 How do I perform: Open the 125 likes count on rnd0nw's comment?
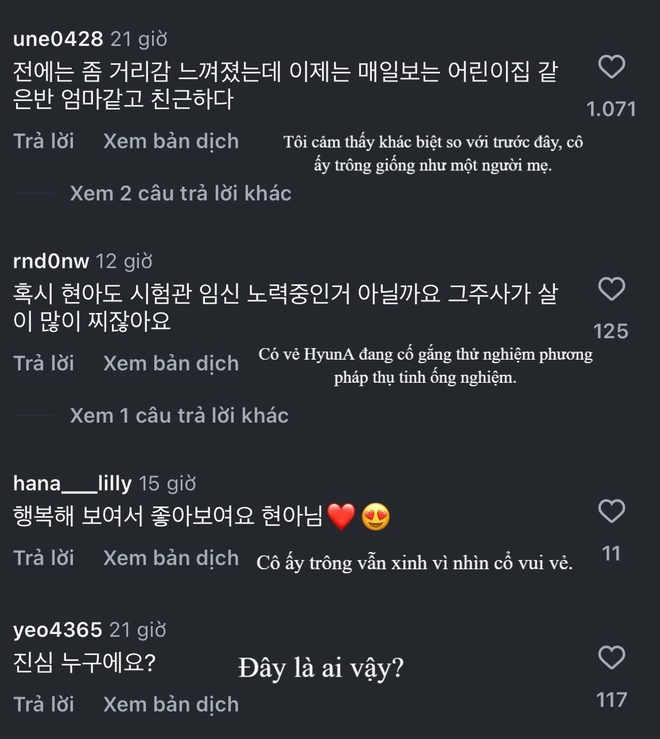(x=611, y=331)
